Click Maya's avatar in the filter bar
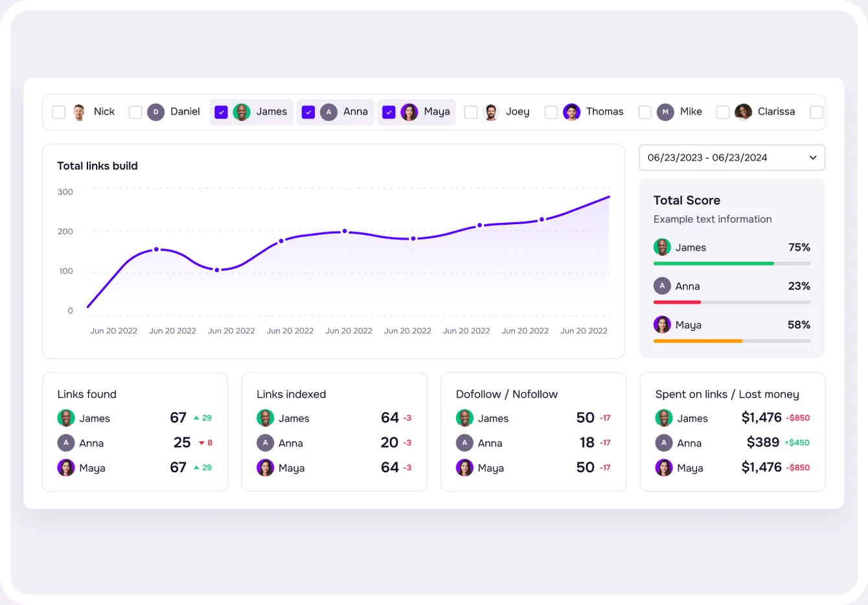Screen dimensions: 868x605 (x=409, y=112)
